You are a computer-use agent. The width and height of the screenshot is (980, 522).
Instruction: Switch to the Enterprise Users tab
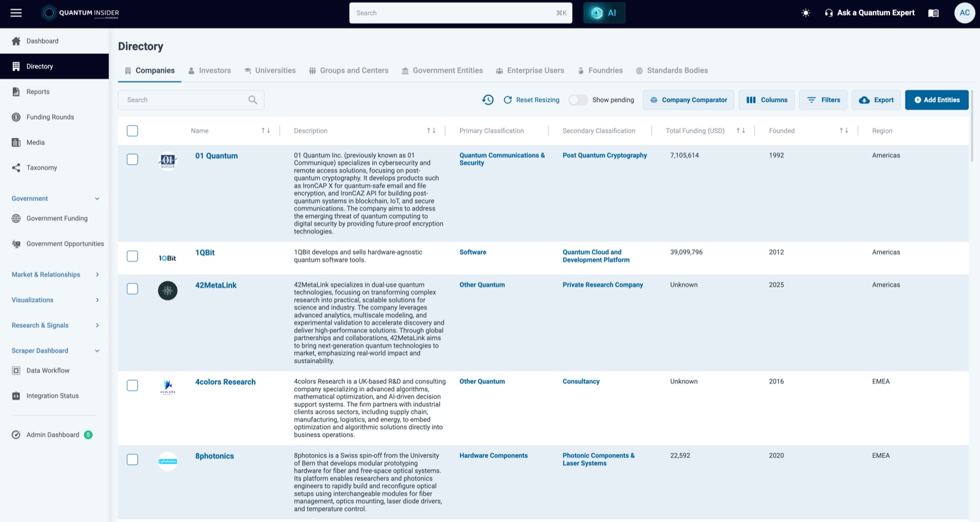(530, 70)
